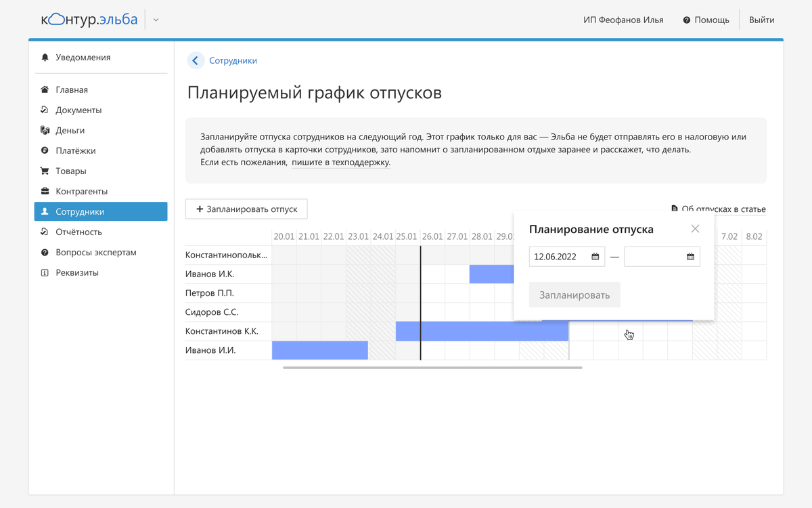Open the Реквизиты section
The width and height of the screenshot is (812, 508).
[77, 272]
